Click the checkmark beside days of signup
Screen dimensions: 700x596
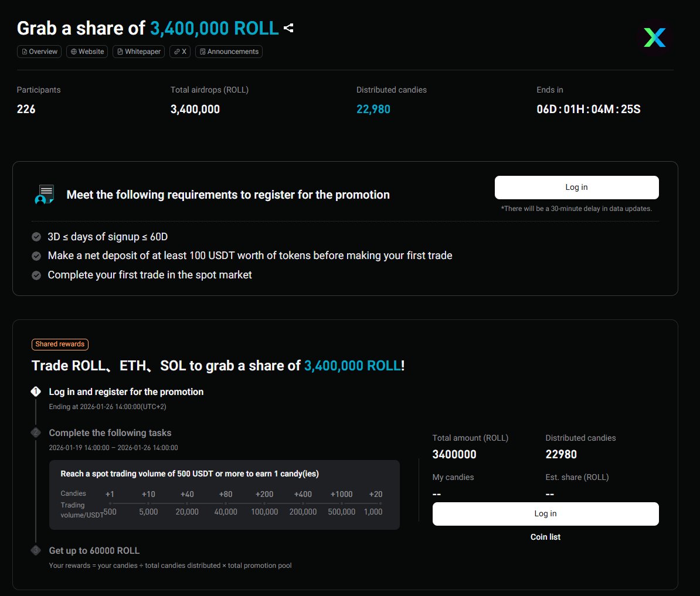pos(36,237)
